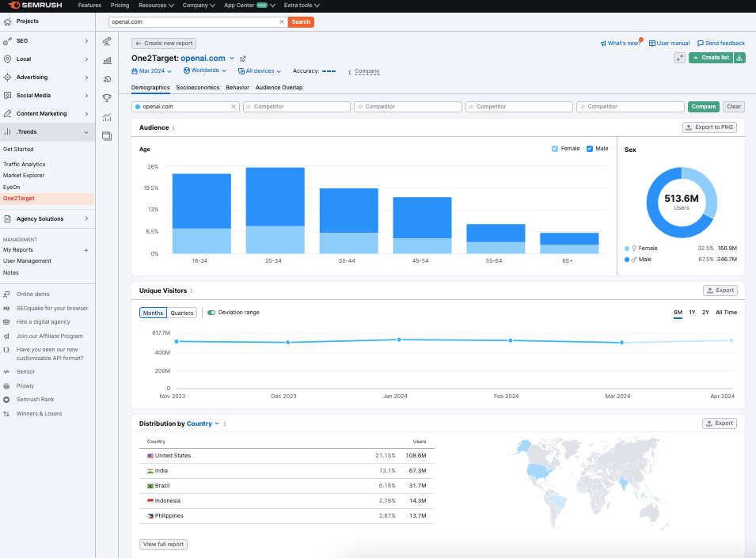Click the growth chart icon in secondary sidebar
756x558 pixels.
click(107, 117)
